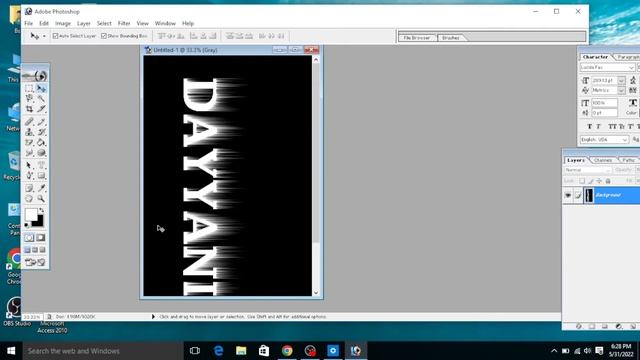
Task: Select the Paint Bucket tool
Action: click(41, 142)
